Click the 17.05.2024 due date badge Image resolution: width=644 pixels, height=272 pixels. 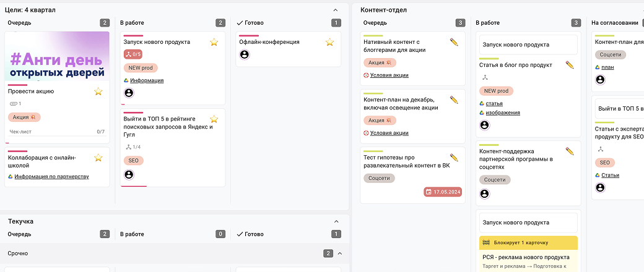point(443,192)
